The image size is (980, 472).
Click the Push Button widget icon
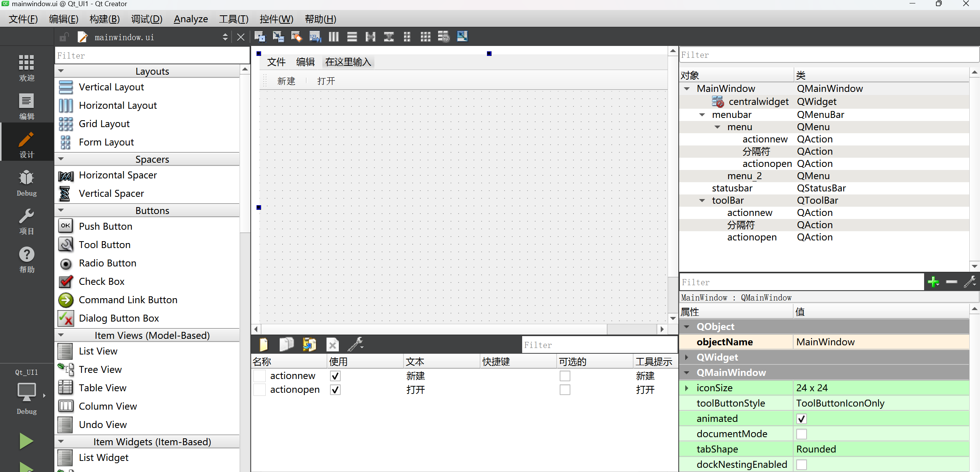(65, 226)
